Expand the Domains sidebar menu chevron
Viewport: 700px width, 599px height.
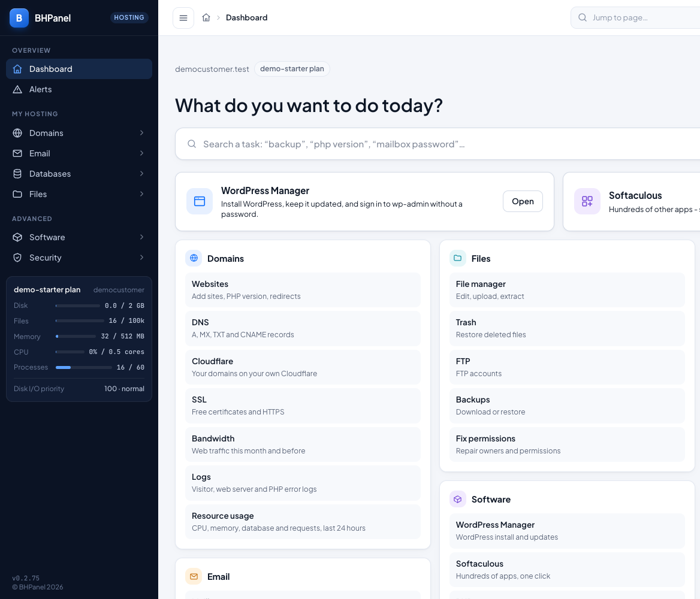click(141, 133)
